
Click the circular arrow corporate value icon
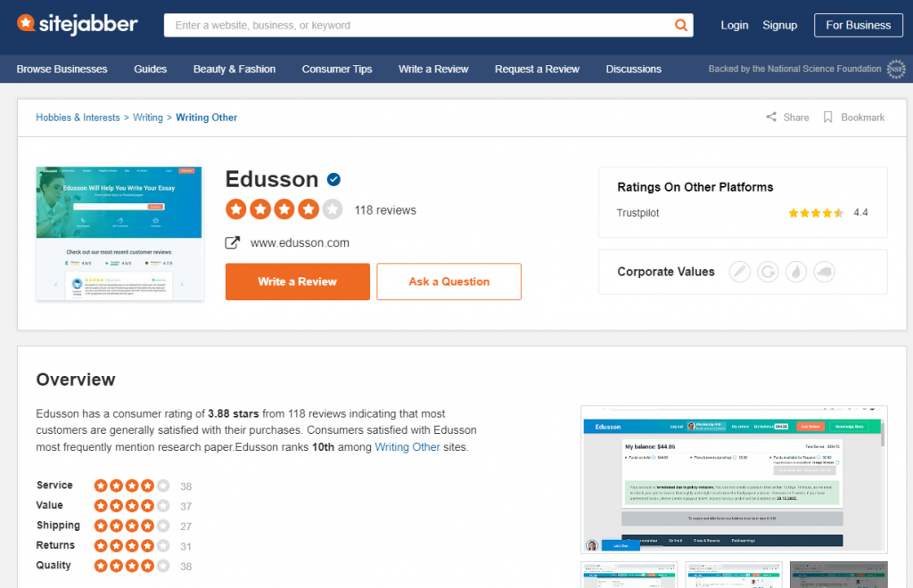(x=768, y=272)
